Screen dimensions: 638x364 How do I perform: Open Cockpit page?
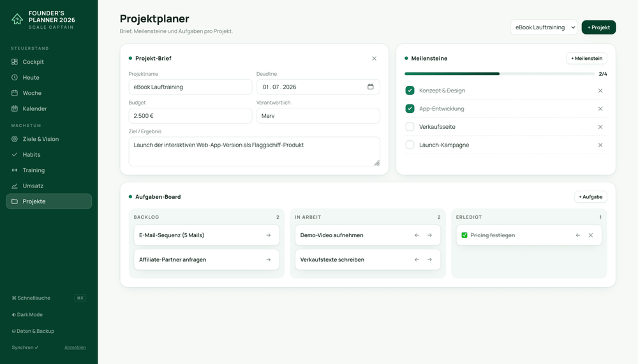(x=49, y=62)
